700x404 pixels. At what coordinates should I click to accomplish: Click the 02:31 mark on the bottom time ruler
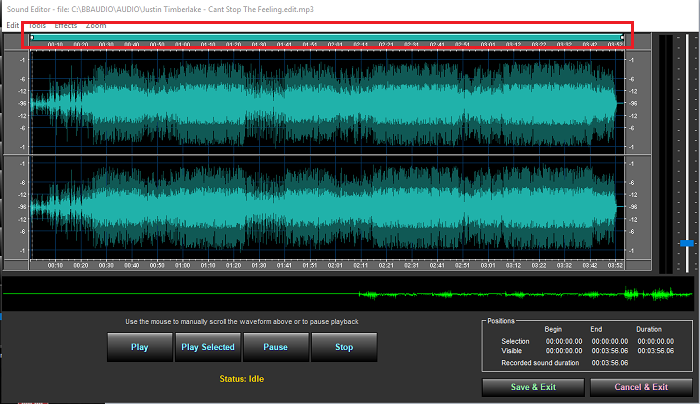tap(412, 265)
